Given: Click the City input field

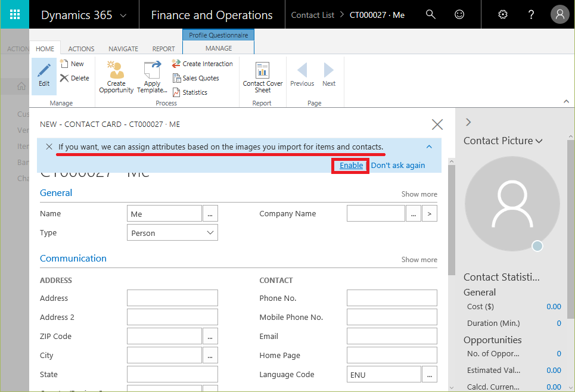Looking at the screenshot, I should pos(164,355).
